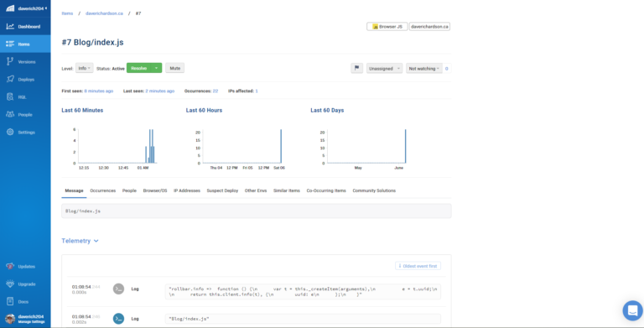Collapse the Telemetry section
The height and width of the screenshot is (328, 644).
click(x=80, y=241)
